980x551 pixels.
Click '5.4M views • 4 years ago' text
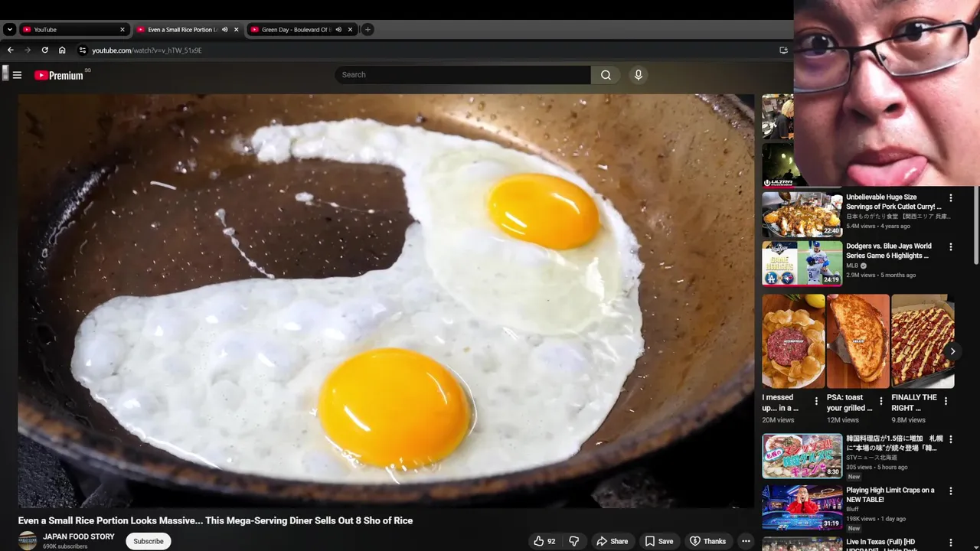(x=878, y=227)
